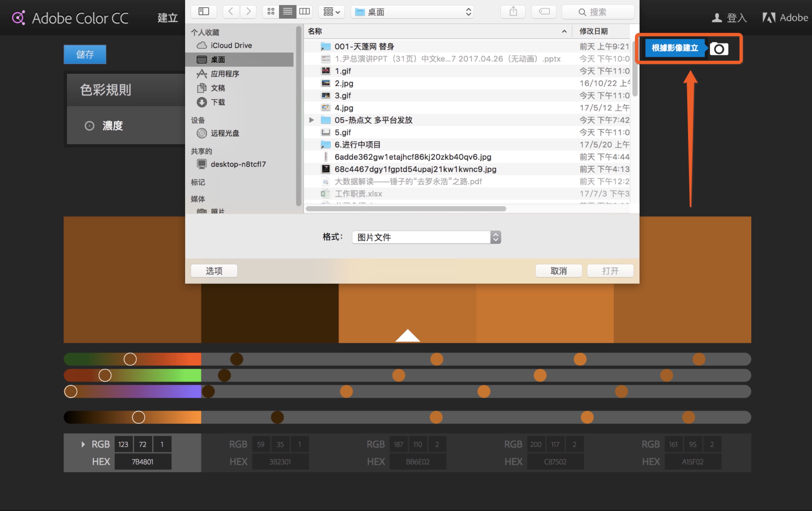
Task: Click the green-channel slider handle of base color
Action: tap(105, 375)
